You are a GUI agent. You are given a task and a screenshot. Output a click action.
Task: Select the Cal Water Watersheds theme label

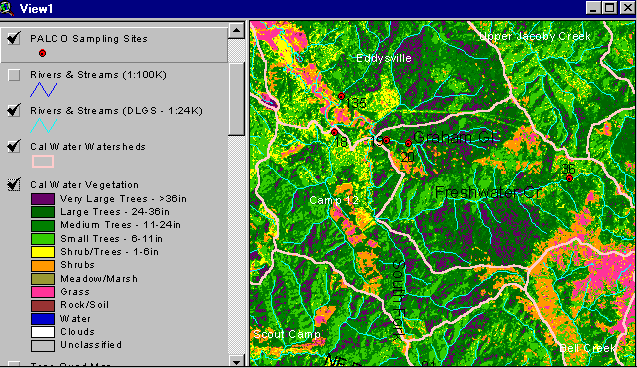(x=88, y=147)
